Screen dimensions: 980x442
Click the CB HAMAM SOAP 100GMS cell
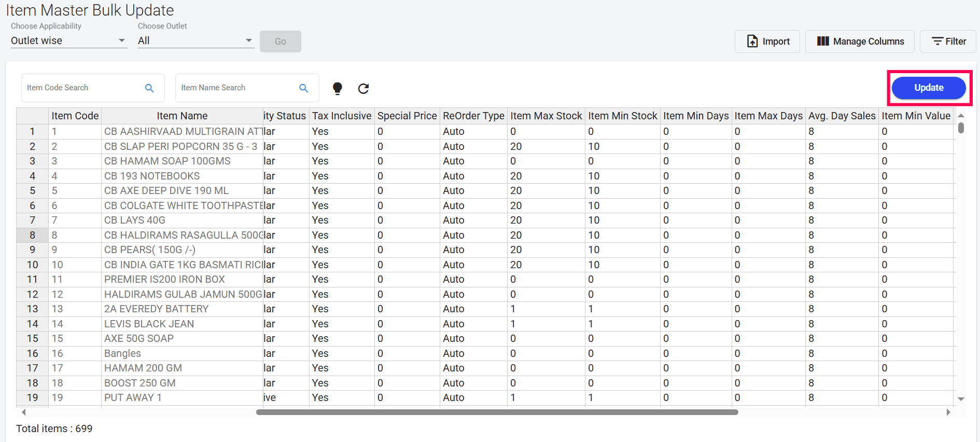pos(183,161)
